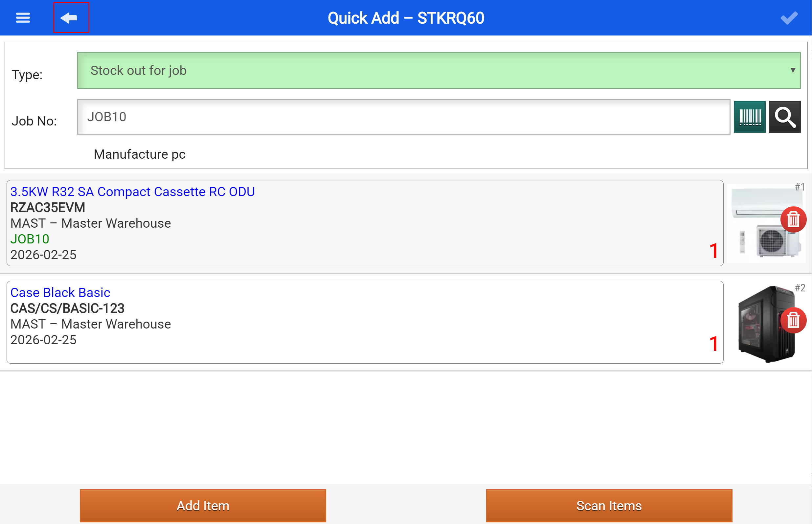This screenshot has height=524, width=812.
Task: Open the Case Black Basic link
Action: pos(60,293)
